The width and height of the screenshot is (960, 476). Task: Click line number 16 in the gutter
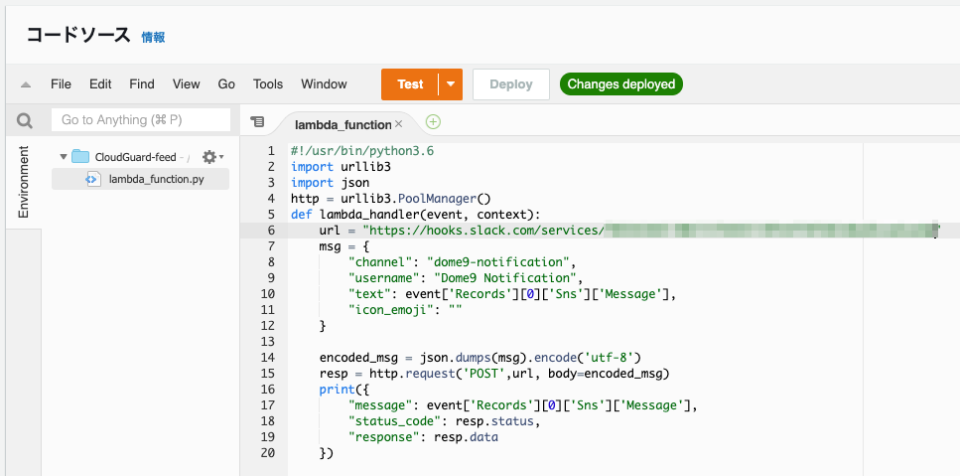pyautogui.click(x=268, y=390)
